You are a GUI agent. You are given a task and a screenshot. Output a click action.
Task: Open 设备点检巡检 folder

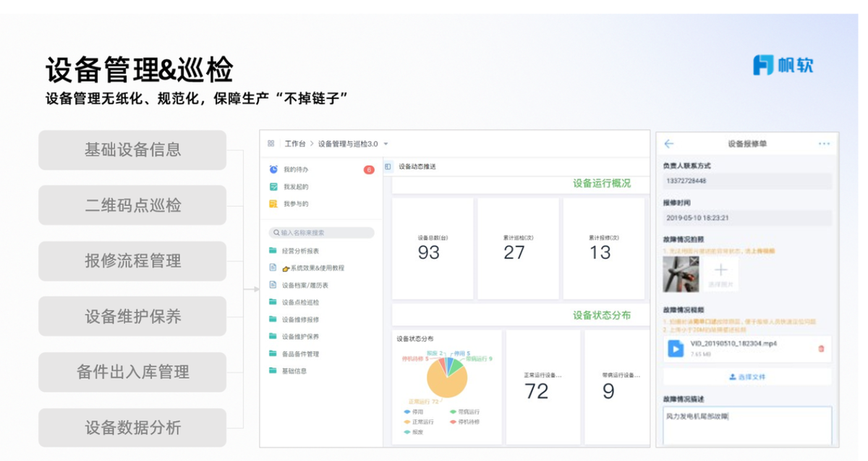300,303
